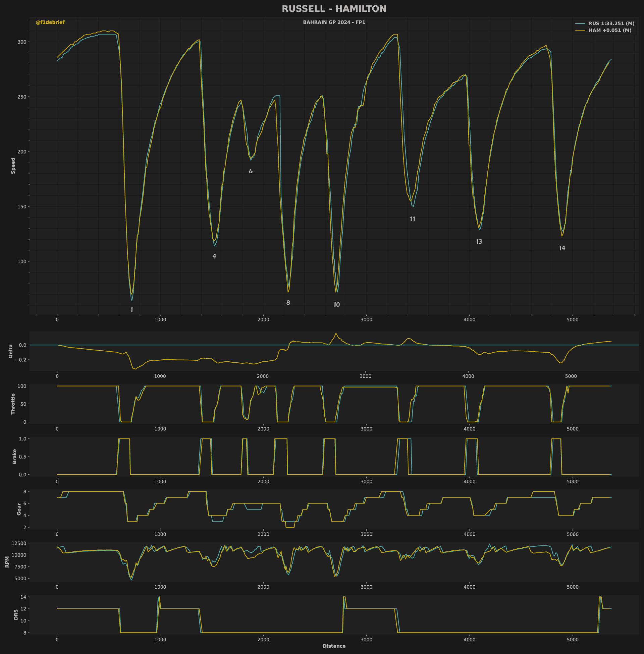Click turn 10 corner label
644x654 pixels.
(336, 305)
